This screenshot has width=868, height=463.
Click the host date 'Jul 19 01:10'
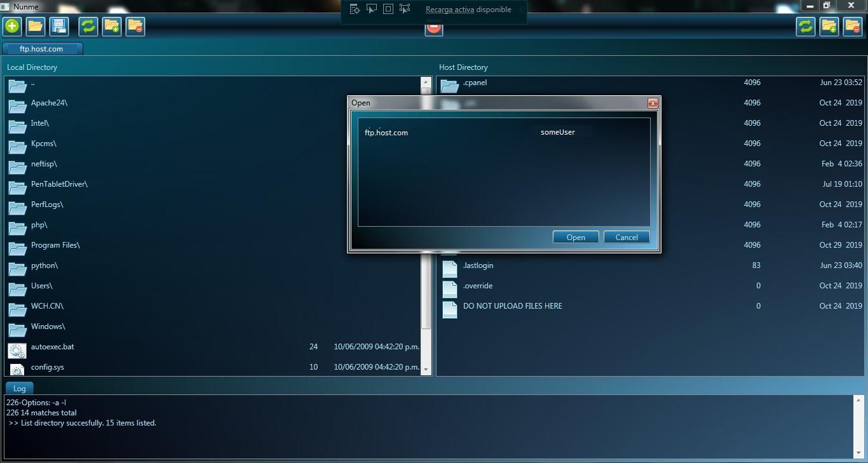coord(843,184)
